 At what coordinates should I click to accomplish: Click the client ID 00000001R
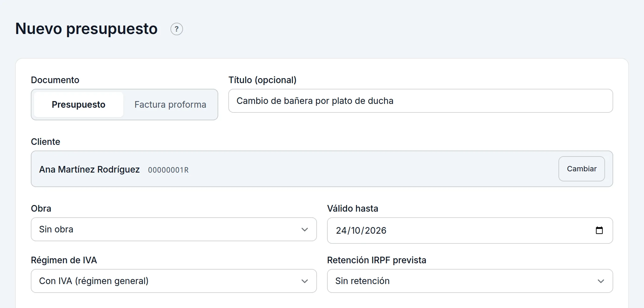[168, 170]
